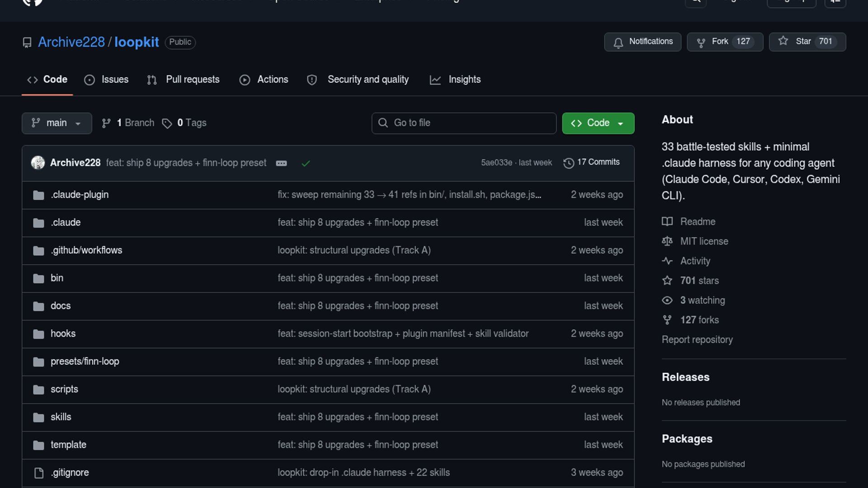This screenshot has height=488, width=868.
Task: Open the docs folder
Action: 61,306
